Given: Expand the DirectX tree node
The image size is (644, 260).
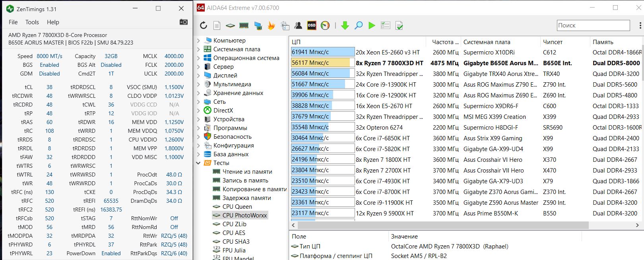Looking at the screenshot, I should click(198, 111).
